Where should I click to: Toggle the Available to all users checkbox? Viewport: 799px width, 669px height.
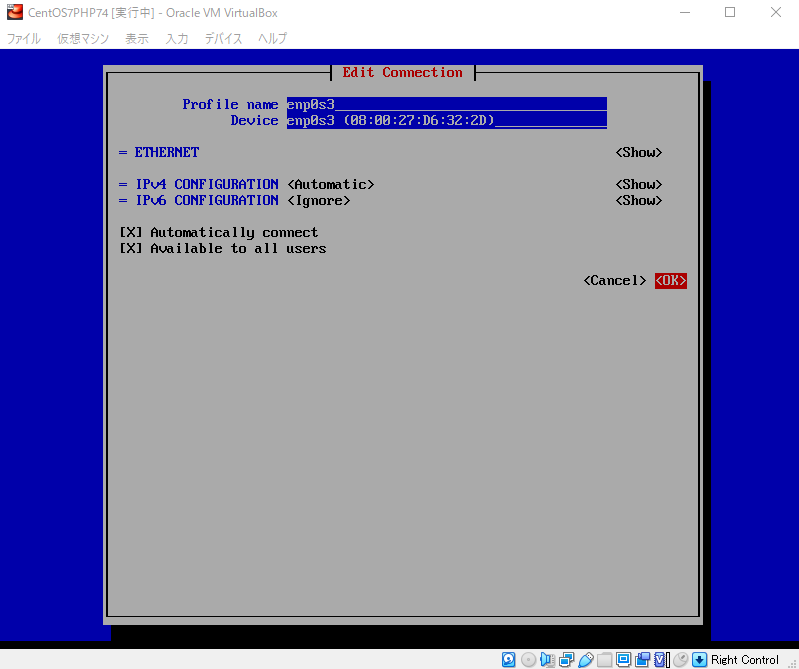(x=131, y=248)
